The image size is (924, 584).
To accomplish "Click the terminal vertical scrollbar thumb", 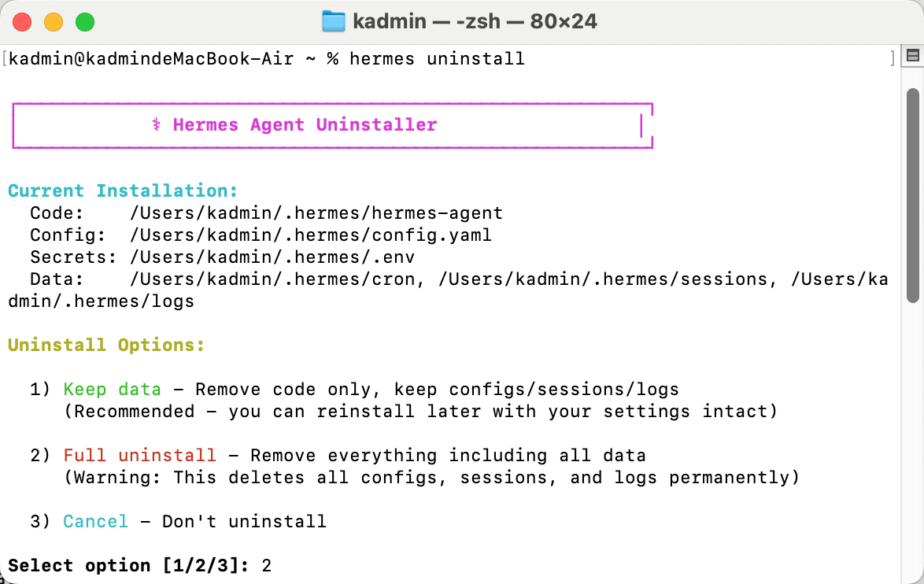I will 913,196.
